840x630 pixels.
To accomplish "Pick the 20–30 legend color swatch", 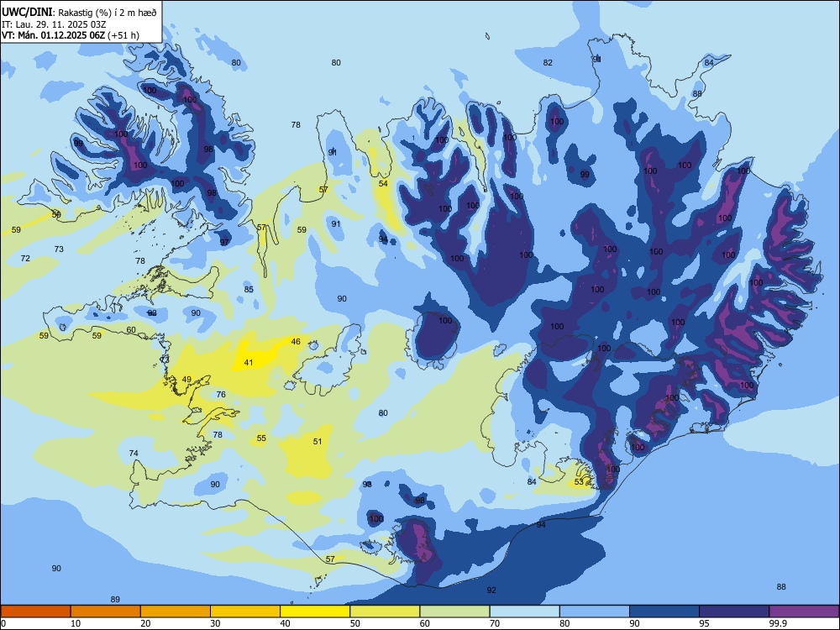I will [176, 612].
